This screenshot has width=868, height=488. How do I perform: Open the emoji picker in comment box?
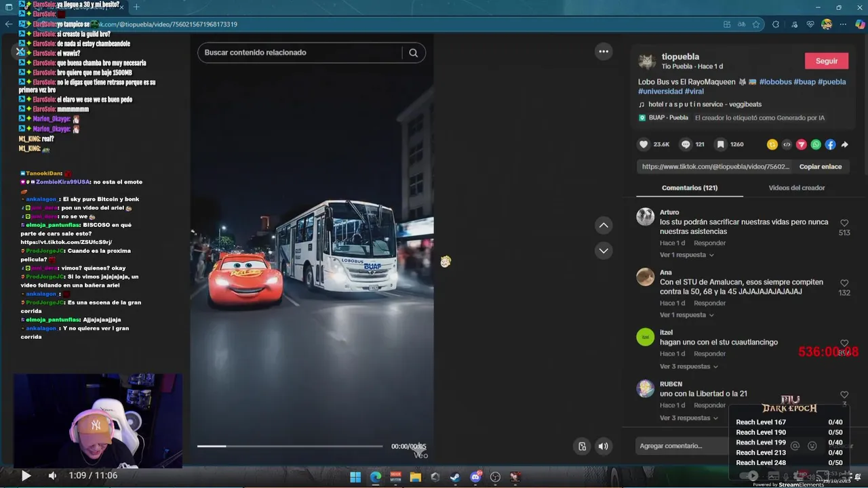click(812, 446)
